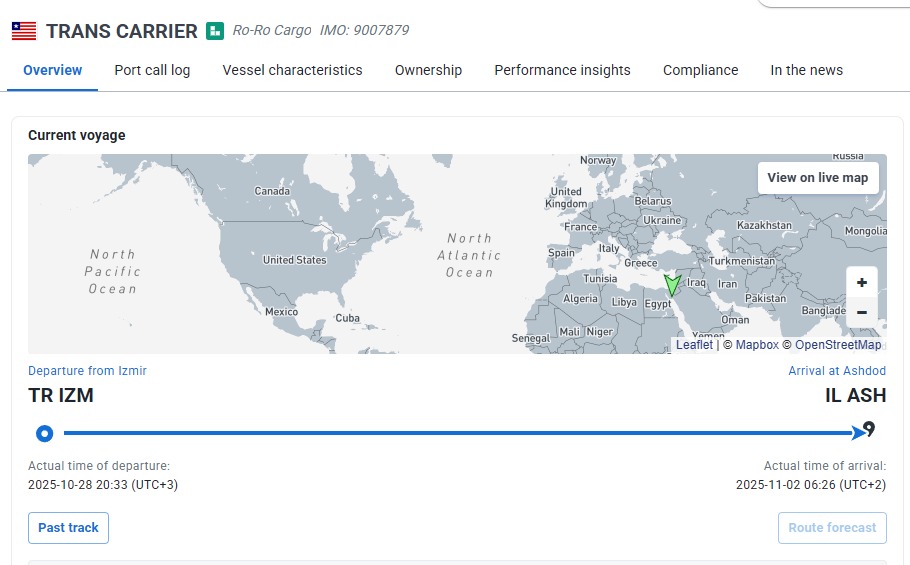Switch to Vessel characteristics tab

pos(292,70)
